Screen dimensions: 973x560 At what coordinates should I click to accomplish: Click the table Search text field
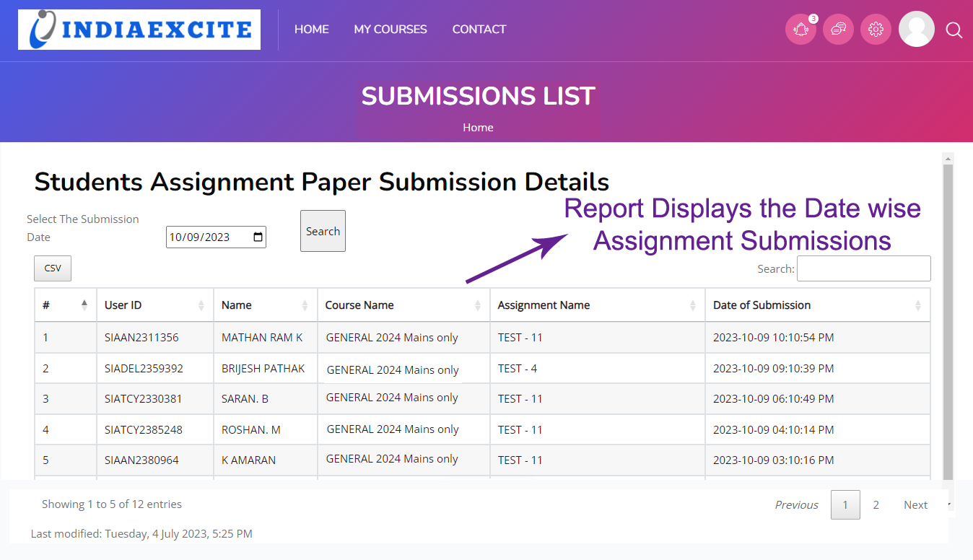click(863, 268)
